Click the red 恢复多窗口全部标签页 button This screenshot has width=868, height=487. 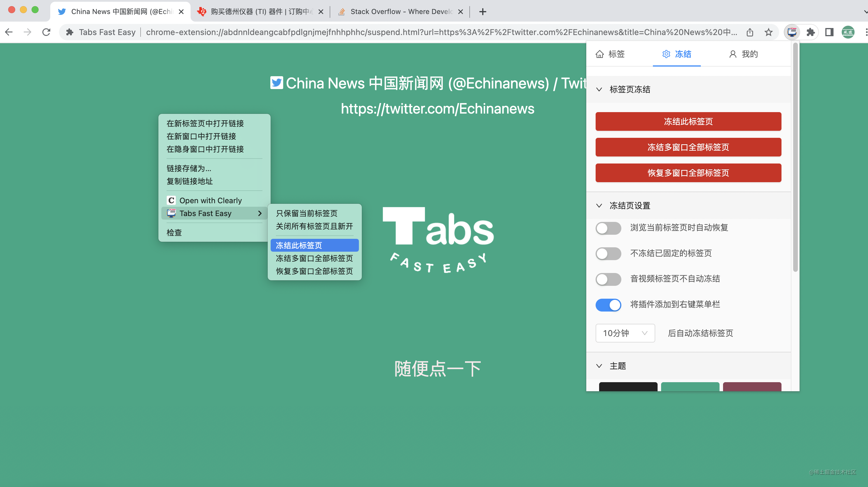[x=688, y=173]
